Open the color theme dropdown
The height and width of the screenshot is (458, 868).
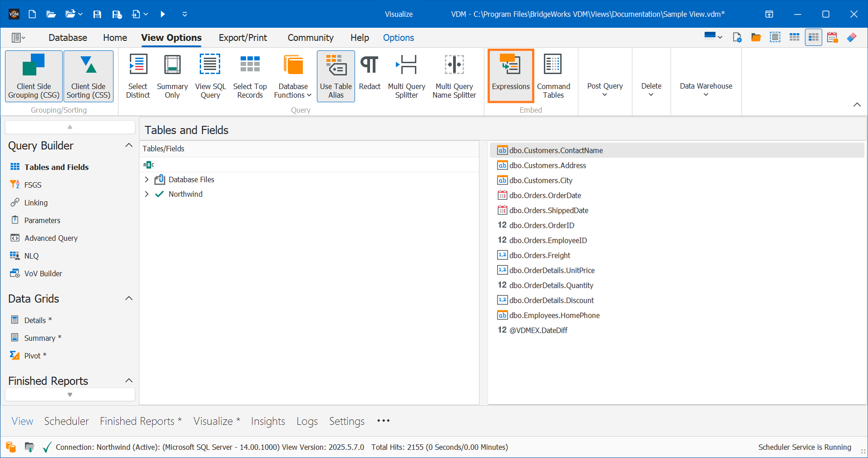[x=713, y=36]
